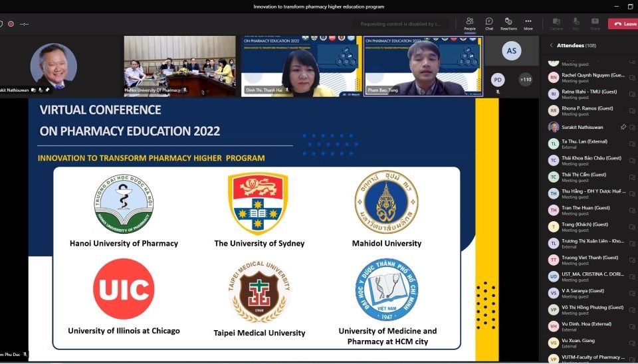The image size is (638, 364).
Task: Click camera-off icon on Ta Thu. Lan row
Action: pos(632,144)
